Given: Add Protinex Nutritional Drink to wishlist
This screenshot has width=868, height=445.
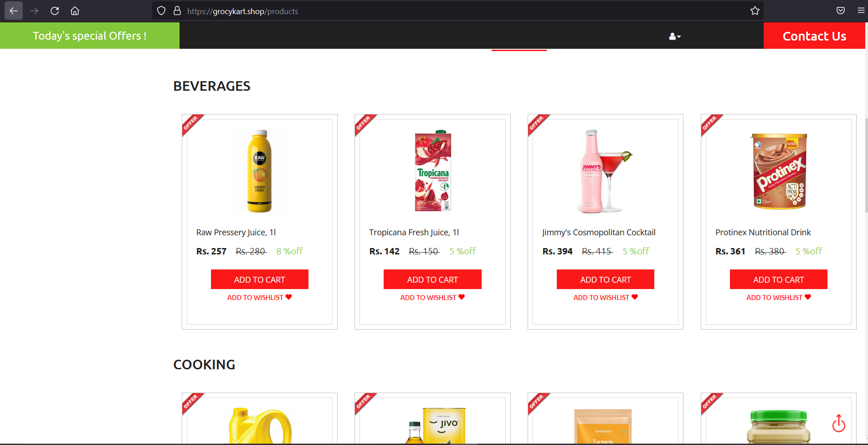Looking at the screenshot, I should click(x=778, y=297).
